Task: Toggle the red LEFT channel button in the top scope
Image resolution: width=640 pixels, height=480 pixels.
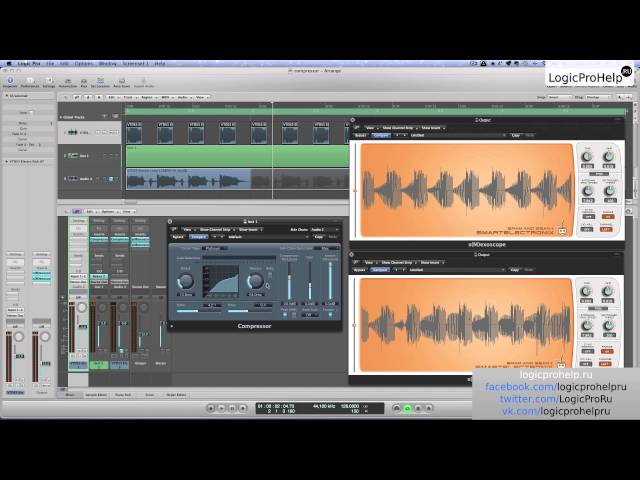Action: (x=606, y=229)
